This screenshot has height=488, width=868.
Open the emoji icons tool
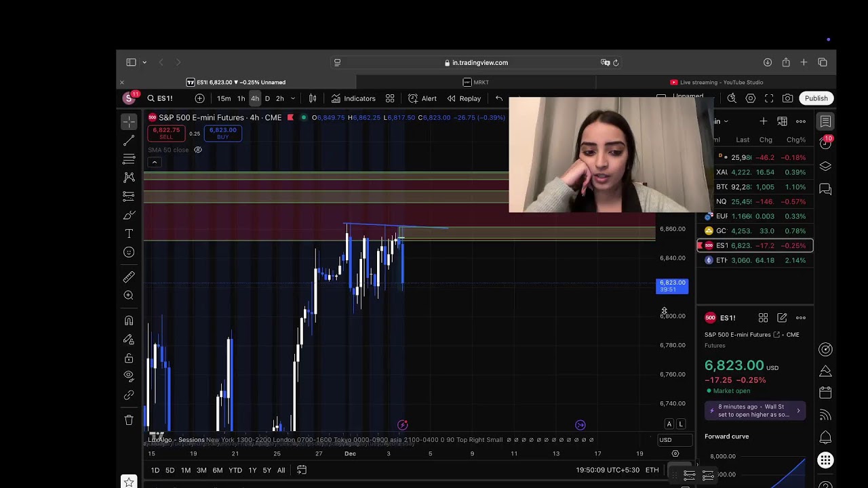pos(129,252)
